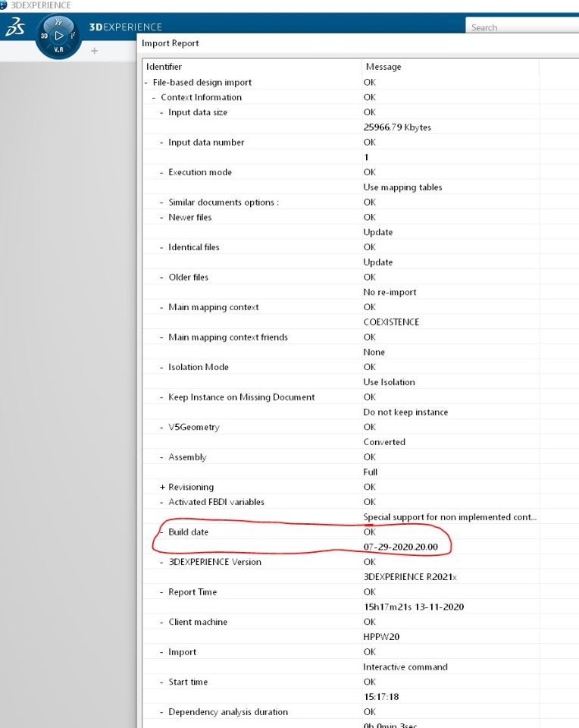Click the Use mapping tables value

tap(402, 187)
